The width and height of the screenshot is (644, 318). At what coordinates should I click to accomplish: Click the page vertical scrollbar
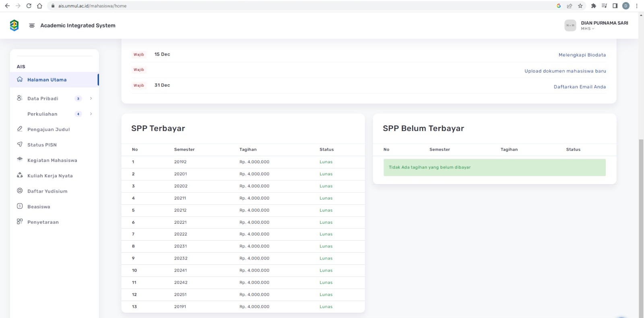(x=641, y=226)
